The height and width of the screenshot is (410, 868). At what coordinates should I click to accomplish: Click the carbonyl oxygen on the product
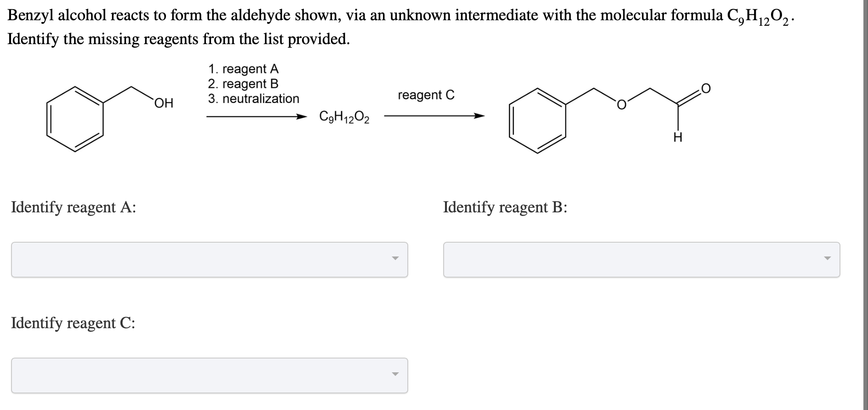706,88
